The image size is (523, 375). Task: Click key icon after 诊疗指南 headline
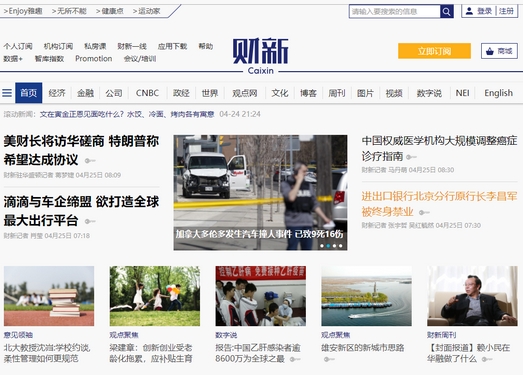[411, 157]
